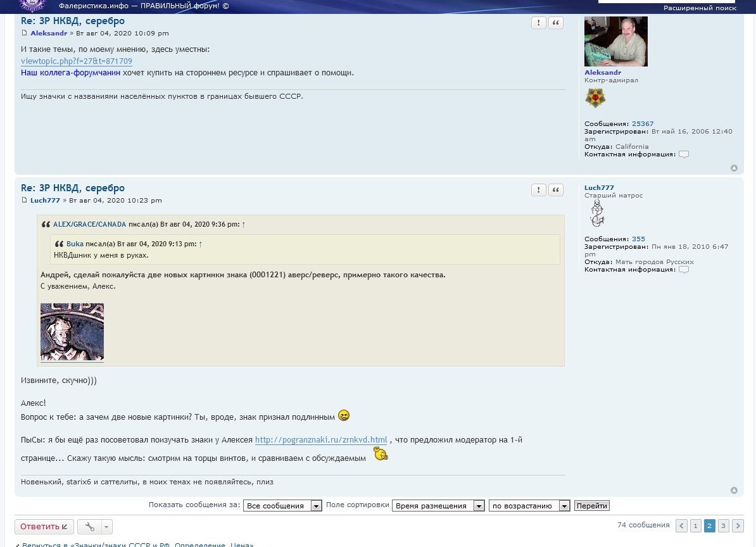Switch to page 1 of the topic

click(695, 526)
